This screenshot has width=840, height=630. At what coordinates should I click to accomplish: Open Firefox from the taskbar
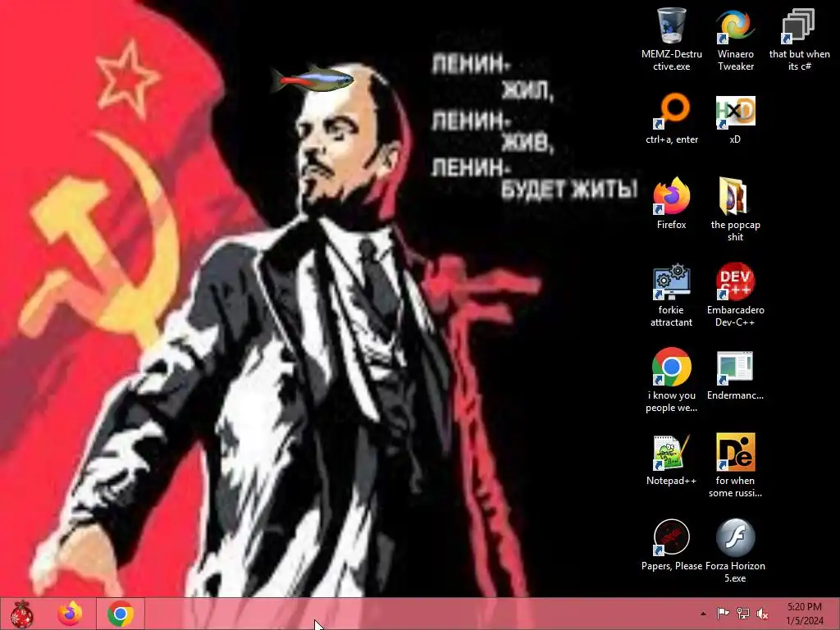point(71,614)
